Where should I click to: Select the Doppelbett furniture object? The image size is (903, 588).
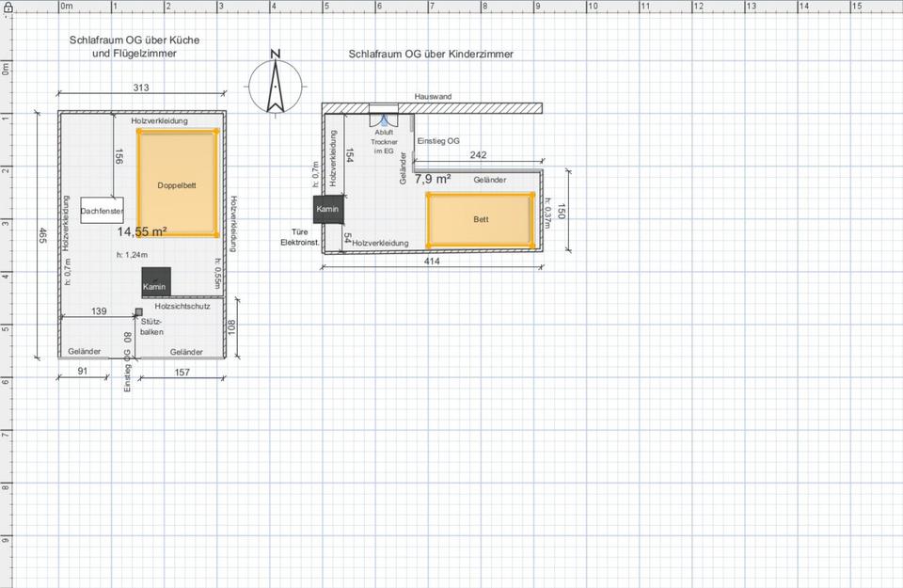click(178, 183)
